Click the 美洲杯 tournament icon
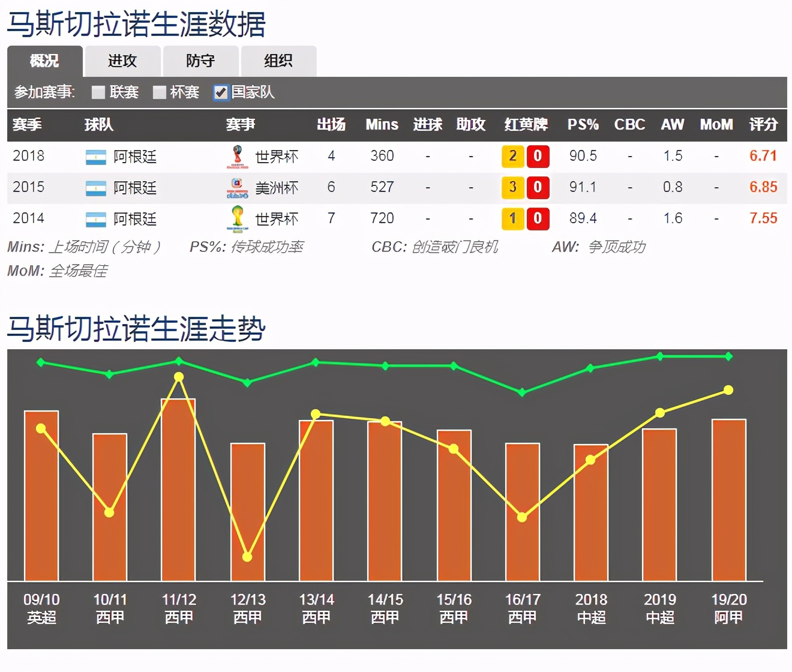The image size is (792, 672). point(237,187)
